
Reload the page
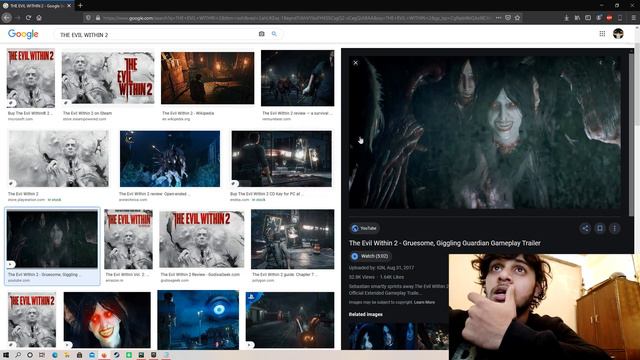pos(28,18)
